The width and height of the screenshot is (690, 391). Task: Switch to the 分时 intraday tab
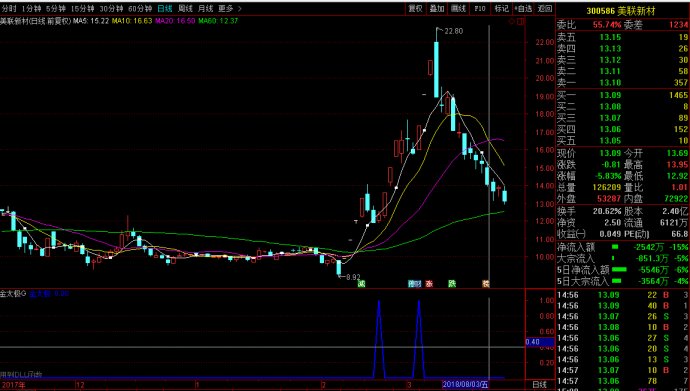(x=8, y=8)
